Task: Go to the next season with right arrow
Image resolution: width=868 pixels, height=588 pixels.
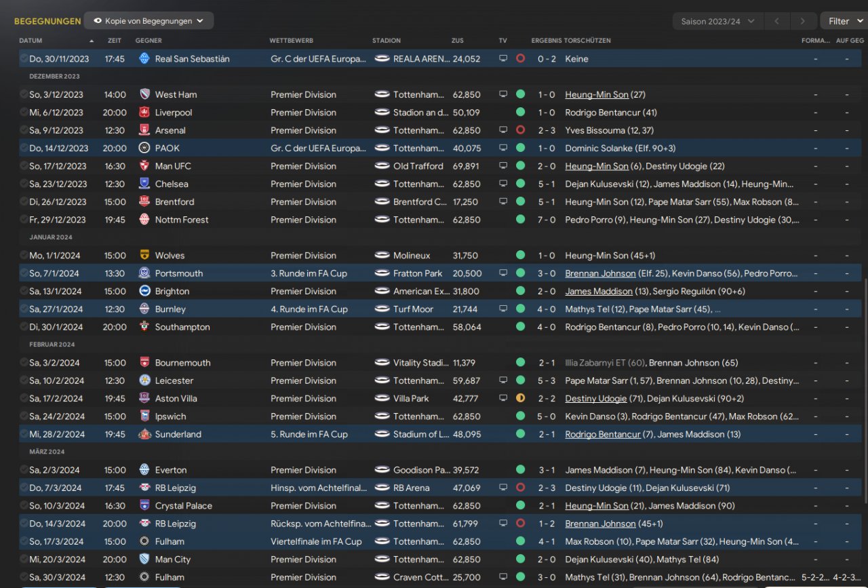Action: [803, 21]
